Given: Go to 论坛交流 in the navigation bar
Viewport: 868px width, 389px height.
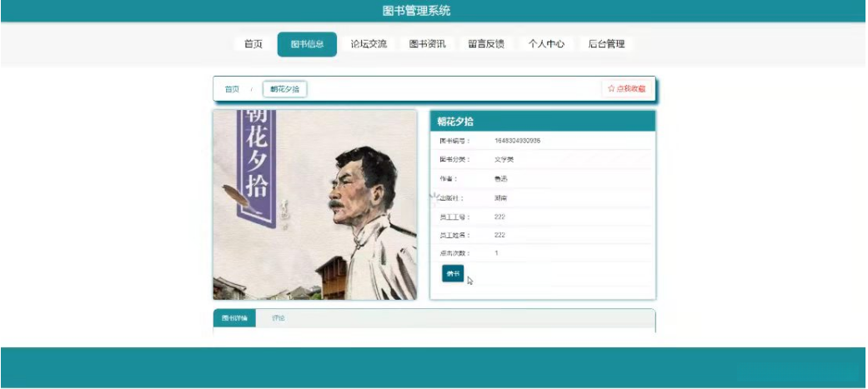Looking at the screenshot, I should (369, 44).
